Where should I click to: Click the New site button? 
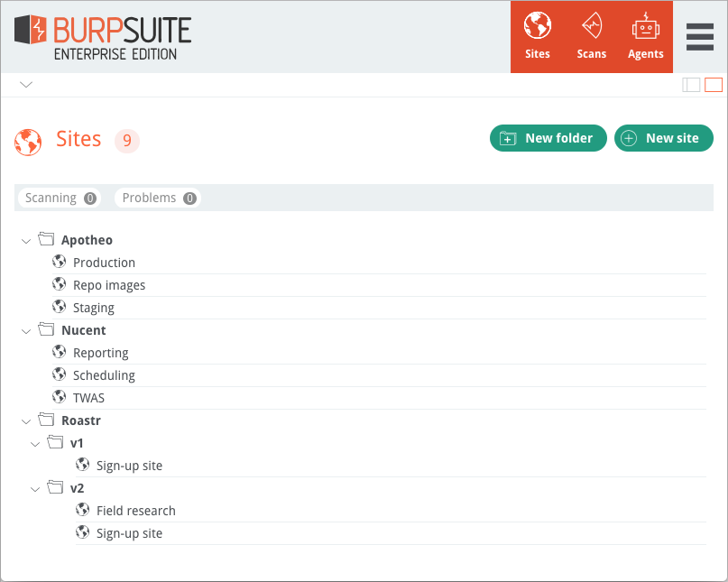pos(663,138)
